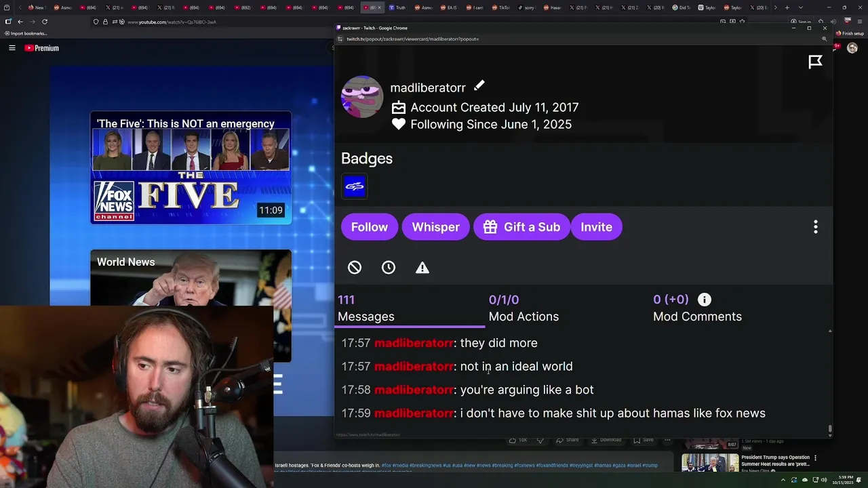Click the message list scrollbar
This screenshot has width=868, height=488.
830,430
